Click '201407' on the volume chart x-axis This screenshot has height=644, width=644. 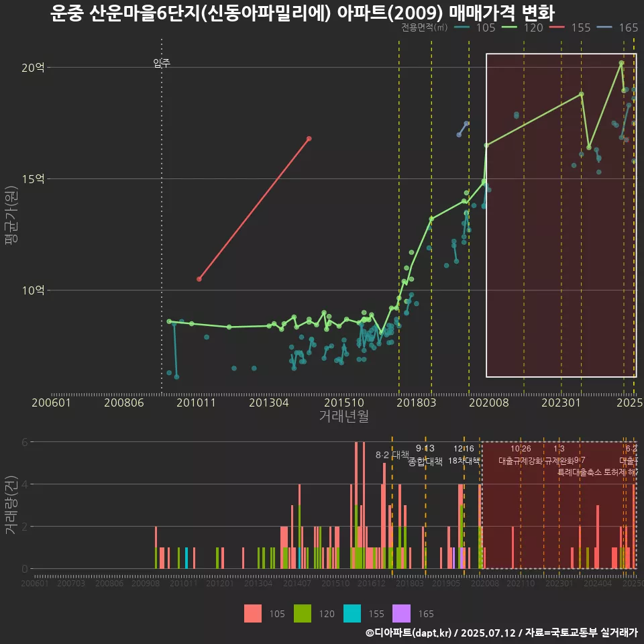tap(297, 583)
